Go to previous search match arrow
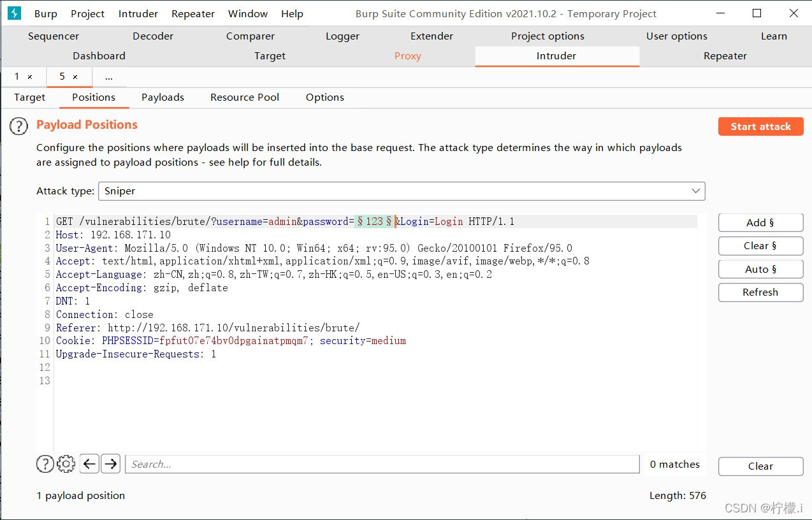 pos(90,464)
